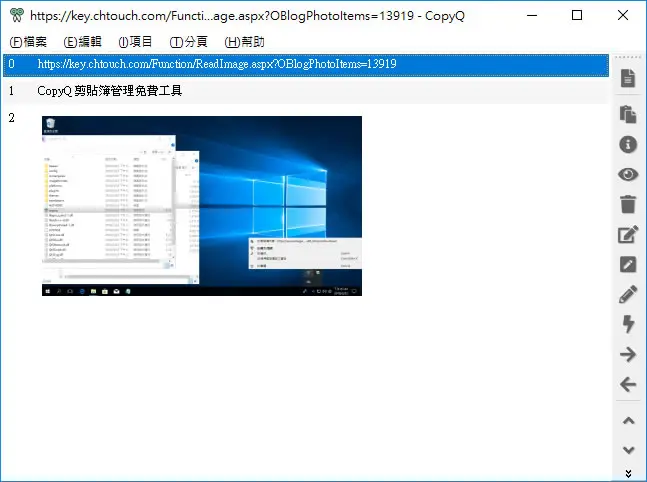Open the 檔案 (File) menu
This screenshot has height=482, width=647.
point(28,42)
